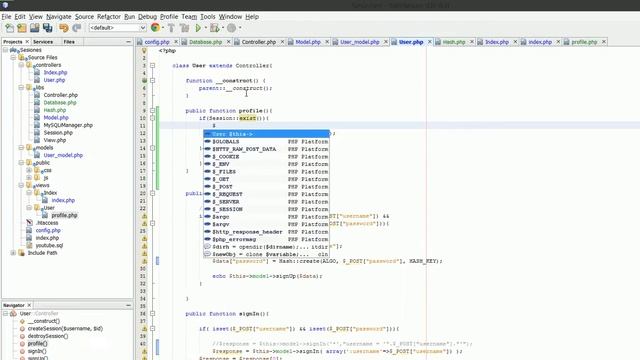
Task: Open the Navigate menu
Action: coord(58,17)
